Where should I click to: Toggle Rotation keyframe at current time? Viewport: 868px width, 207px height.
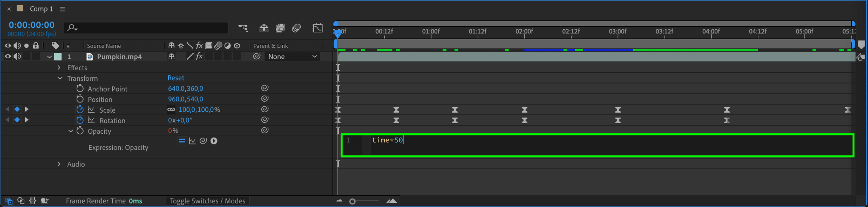pos(17,120)
